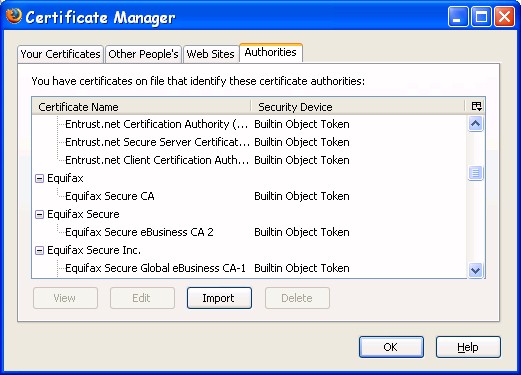Click the Equifax Secure group label
The height and width of the screenshot is (375, 521).
(83, 214)
